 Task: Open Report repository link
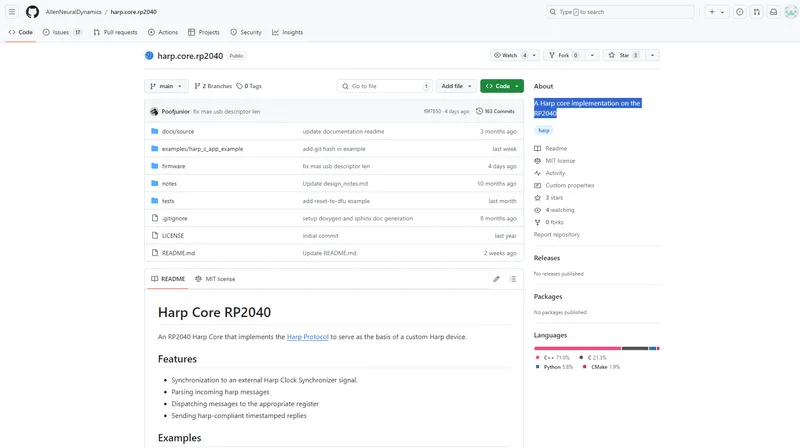557,235
